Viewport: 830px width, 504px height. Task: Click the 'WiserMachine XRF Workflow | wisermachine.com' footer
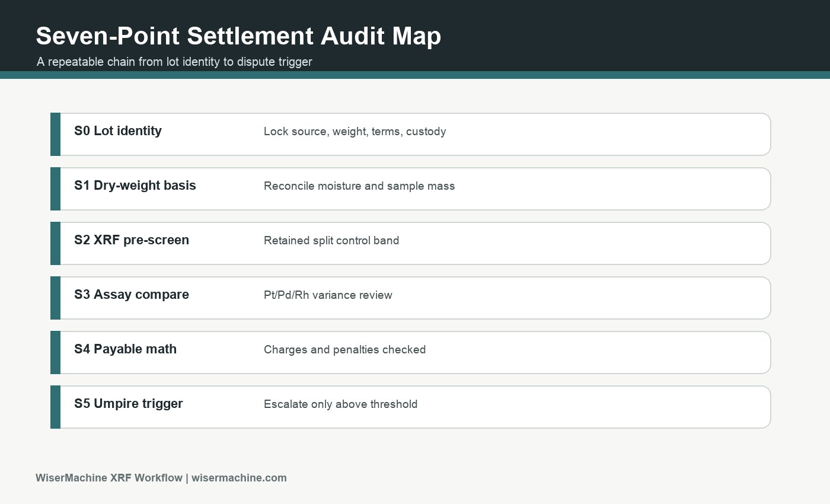pyautogui.click(x=161, y=478)
